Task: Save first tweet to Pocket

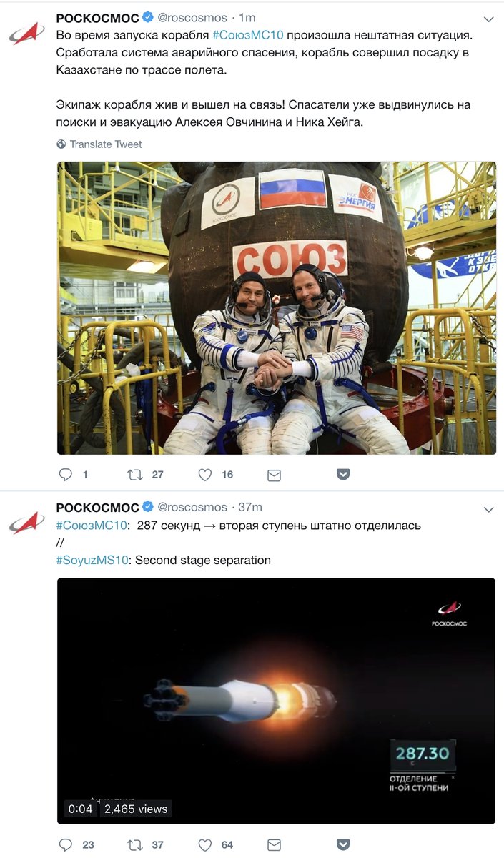Action: [x=343, y=475]
